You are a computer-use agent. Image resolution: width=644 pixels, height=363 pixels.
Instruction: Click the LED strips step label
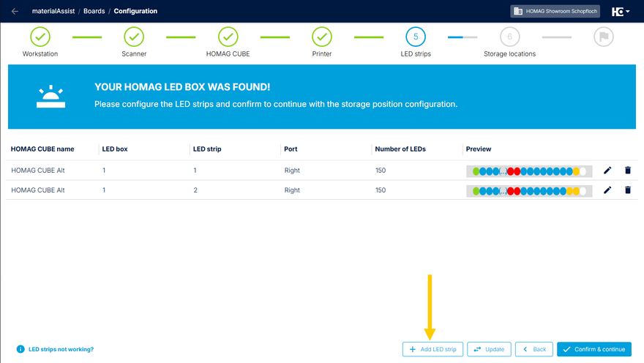coord(416,54)
